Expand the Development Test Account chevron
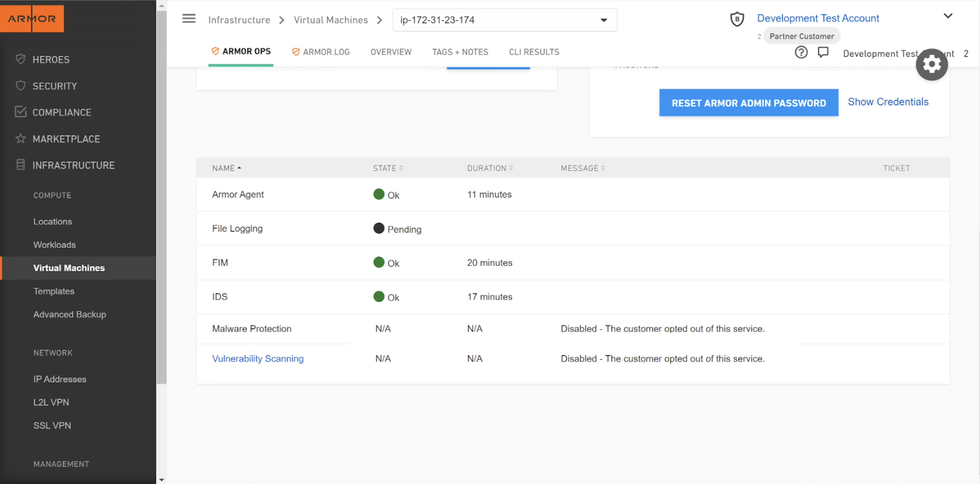980x484 pixels. coord(948,16)
